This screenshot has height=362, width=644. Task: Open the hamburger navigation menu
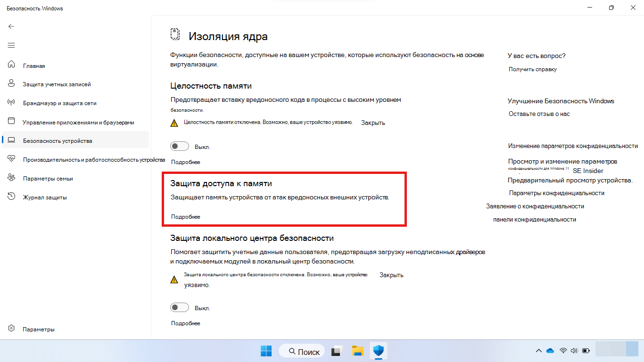point(11,45)
